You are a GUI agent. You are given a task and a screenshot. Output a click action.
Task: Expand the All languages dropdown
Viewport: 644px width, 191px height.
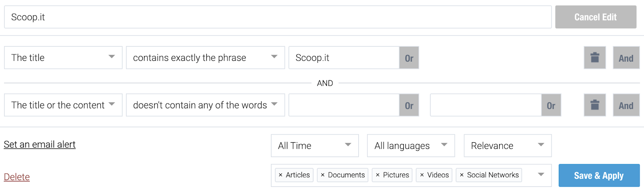click(x=411, y=145)
